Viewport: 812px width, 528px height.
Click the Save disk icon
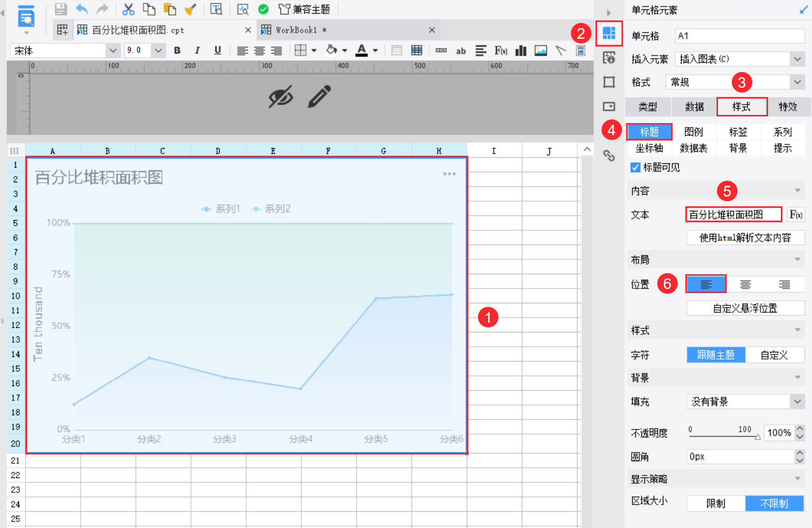point(61,9)
